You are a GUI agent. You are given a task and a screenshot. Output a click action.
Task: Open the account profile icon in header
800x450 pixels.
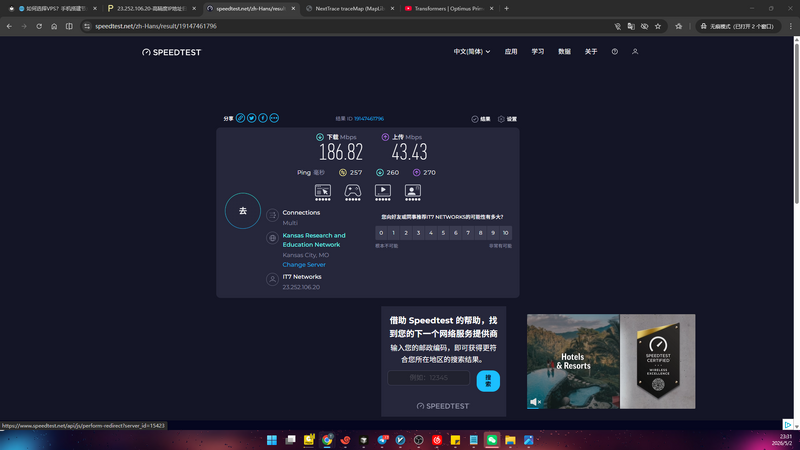635,52
